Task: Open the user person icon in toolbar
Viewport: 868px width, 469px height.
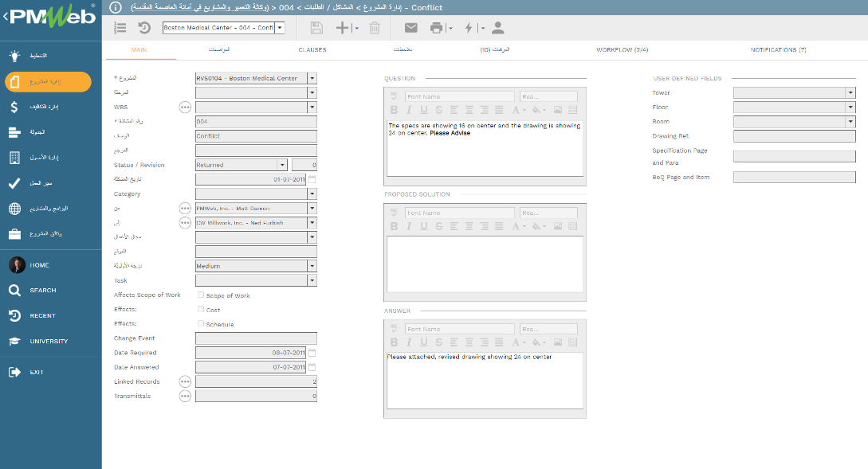Action: 497,28
